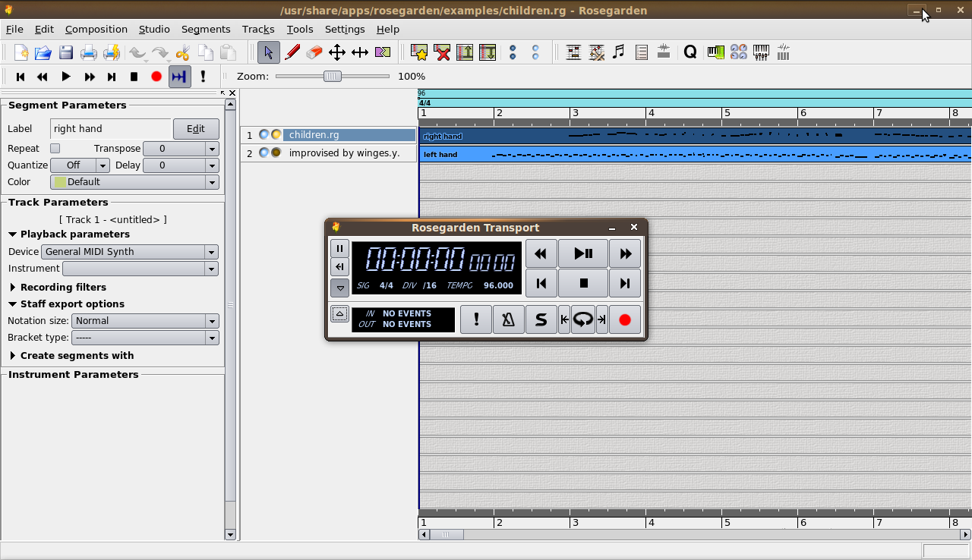Viewport: 972px width, 560px height.
Task: Click the Zoom slider handle
Action: click(332, 76)
